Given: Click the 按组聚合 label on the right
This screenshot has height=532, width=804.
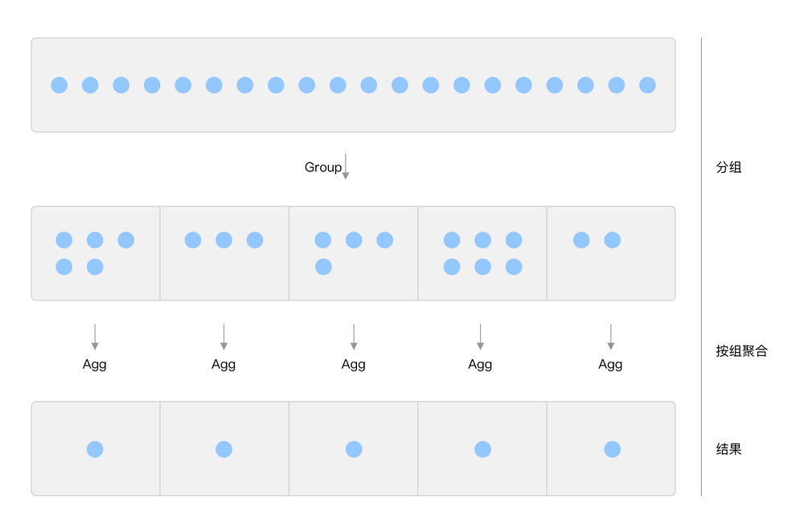Looking at the screenshot, I should point(741,350).
